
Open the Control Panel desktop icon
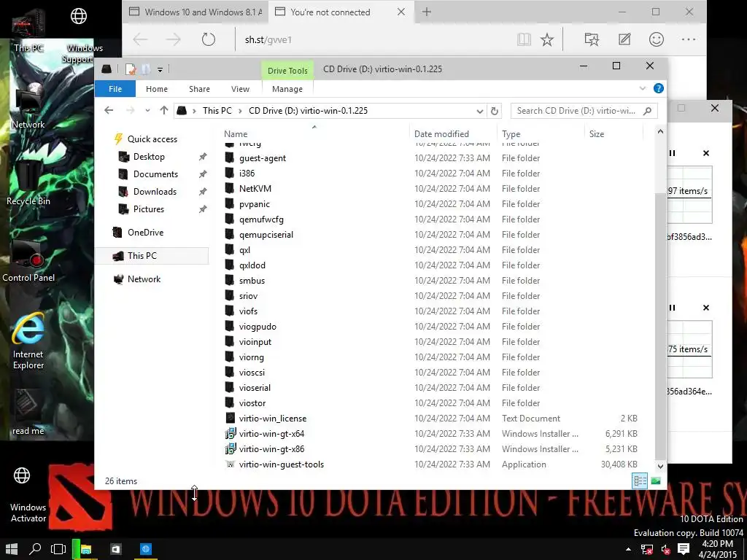[28, 261]
